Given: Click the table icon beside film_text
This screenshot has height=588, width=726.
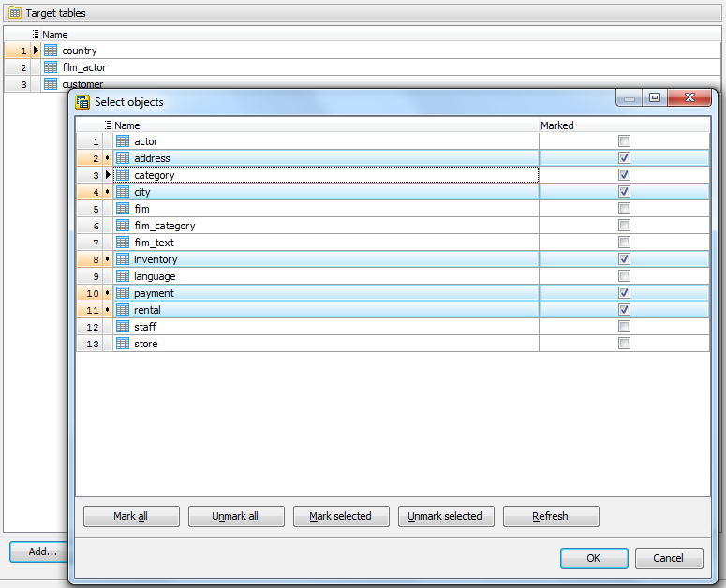Looking at the screenshot, I should tap(123, 243).
